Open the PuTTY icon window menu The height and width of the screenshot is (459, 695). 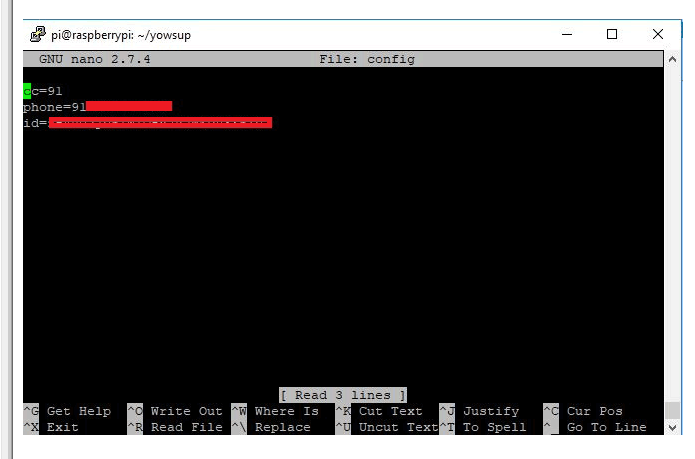(38, 34)
